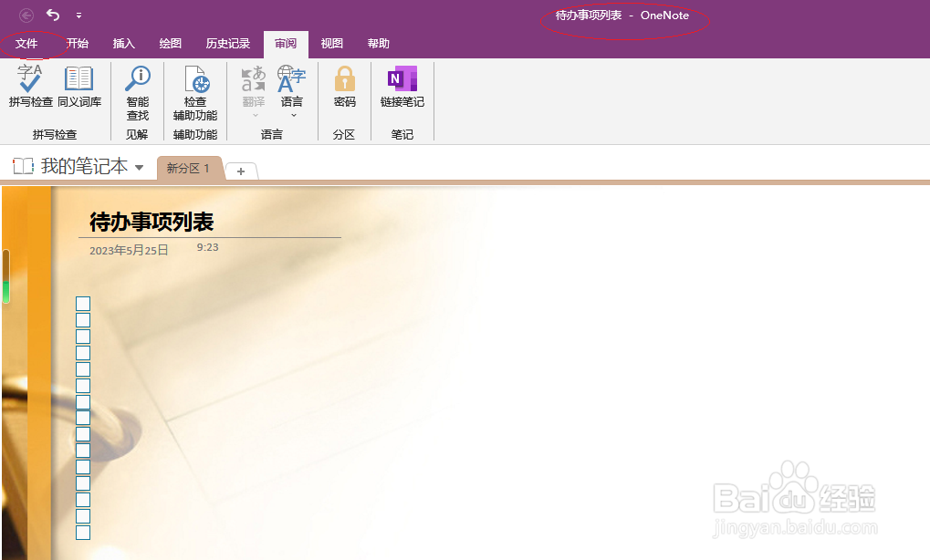
Task: Open the 文件 menu
Action: click(26, 43)
